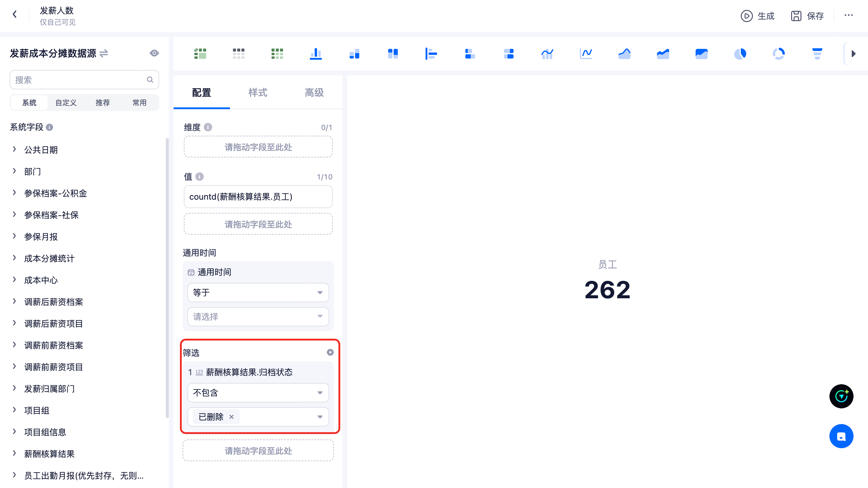Click the 262 employee count value
Image resolution: width=868 pixels, height=488 pixels.
point(607,290)
